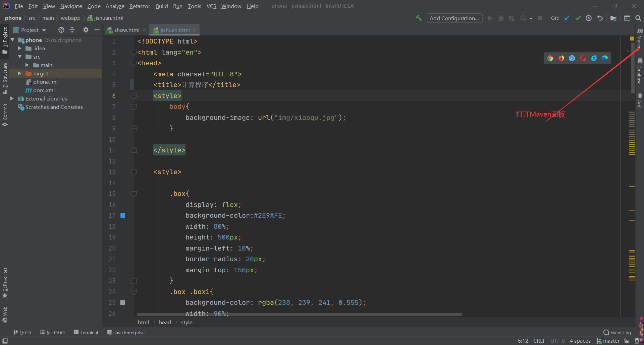
Task: Open the Maven tool window
Action: point(640,39)
